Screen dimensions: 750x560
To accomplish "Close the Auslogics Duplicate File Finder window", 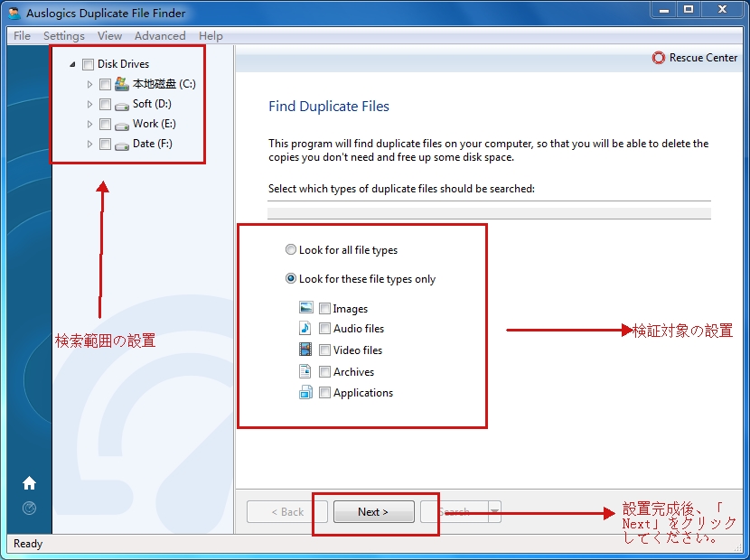I will 723,10.
